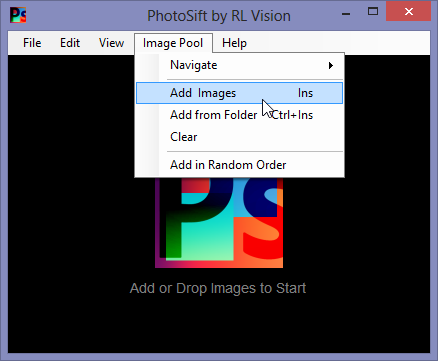This screenshot has width=438, height=361.
Task: Click the Ins shortcut label beside Add Images
Action: tap(305, 93)
